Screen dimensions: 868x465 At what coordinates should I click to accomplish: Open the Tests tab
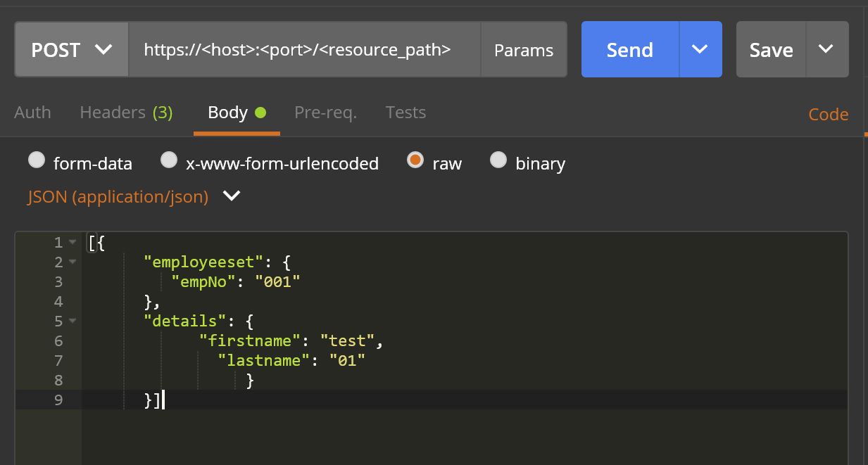pos(405,113)
